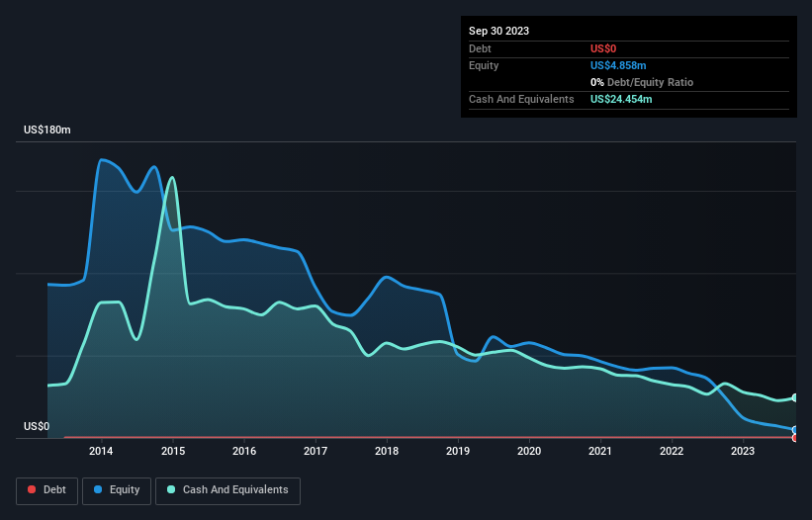Screen dimensions: 812x520
Task: Click the 0% Debt/Equity Ratio text
Action: tap(642, 82)
